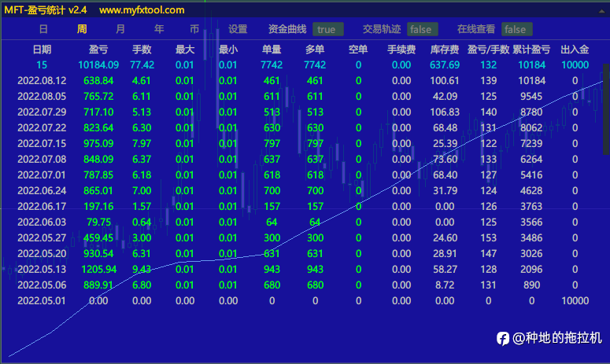Click lots value 9.43
The height and width of the screenshot is (364, 610).
pyautogui.click(x=142, y=270)
